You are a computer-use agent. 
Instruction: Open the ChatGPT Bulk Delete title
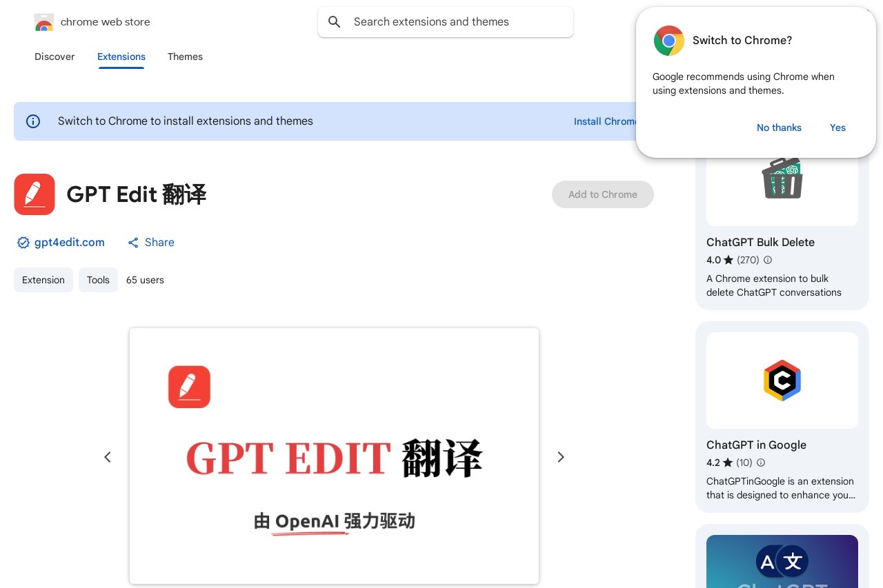click(x=760, y=243)
